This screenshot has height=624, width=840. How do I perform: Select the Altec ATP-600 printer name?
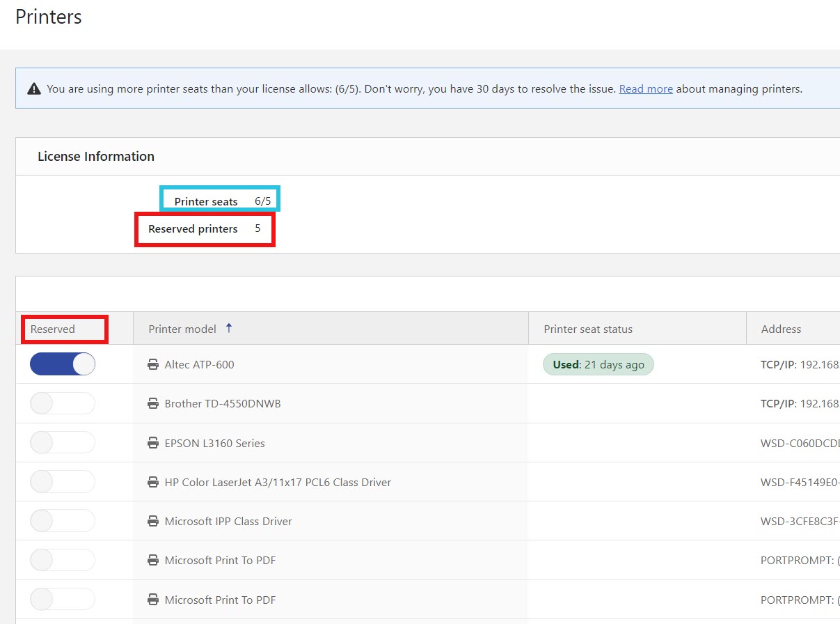pyautogui.click(x=199, y=365)
